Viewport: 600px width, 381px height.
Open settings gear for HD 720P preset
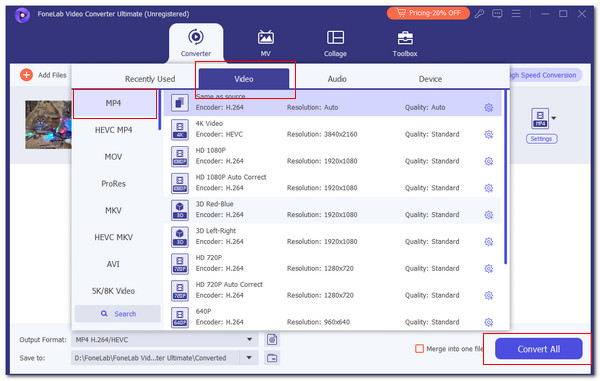pos(489,269)
